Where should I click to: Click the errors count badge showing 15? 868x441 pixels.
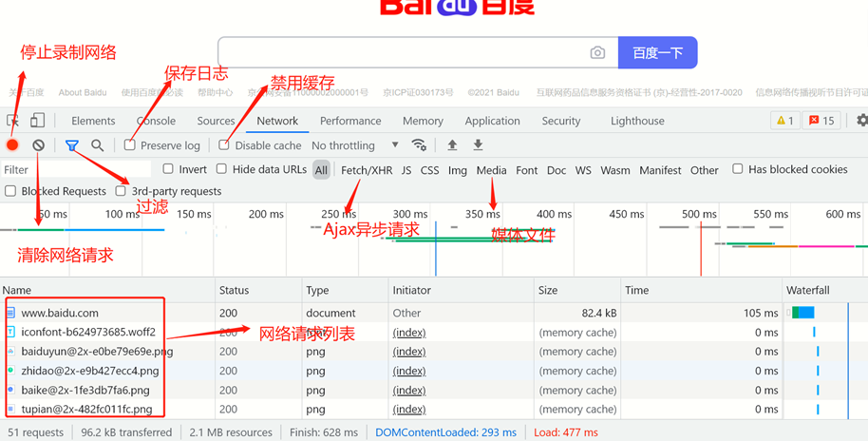[821, 120]
